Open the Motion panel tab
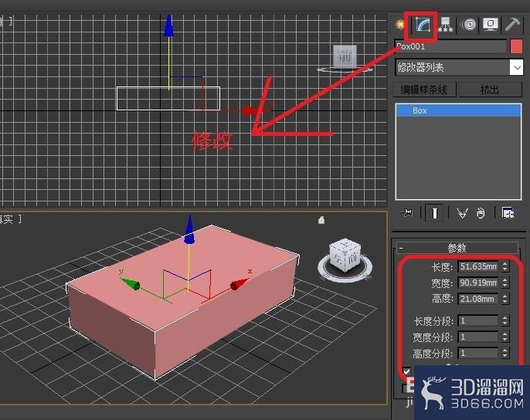The width and height of the screenshot is (530, 420). click(469, 25)
